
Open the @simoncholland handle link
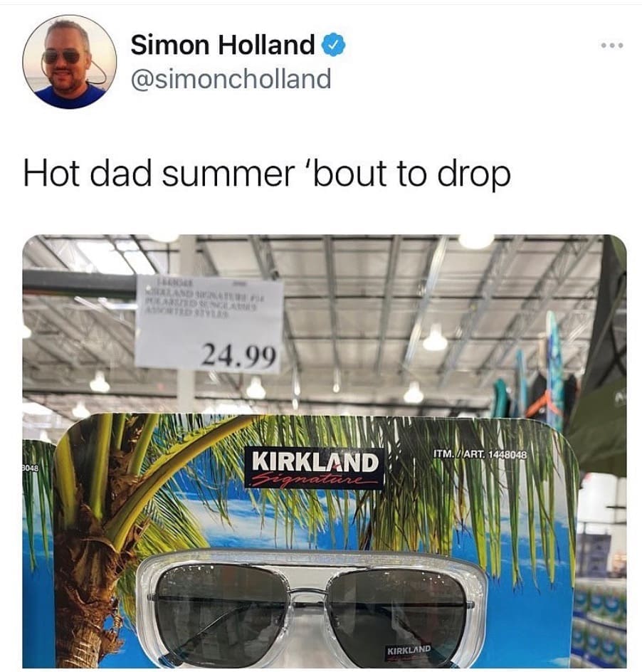click(231, 79)
